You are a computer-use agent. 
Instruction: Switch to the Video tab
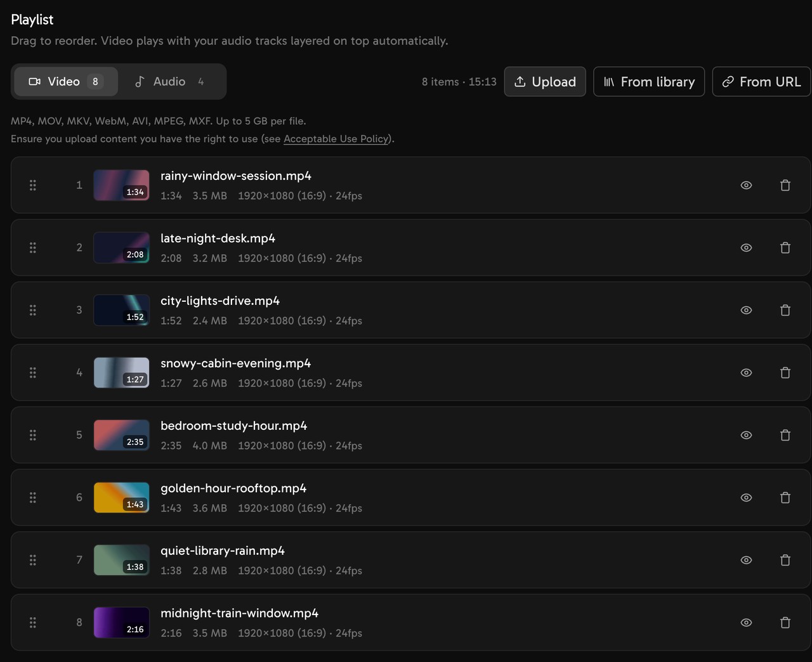click(x=66, y=81)
